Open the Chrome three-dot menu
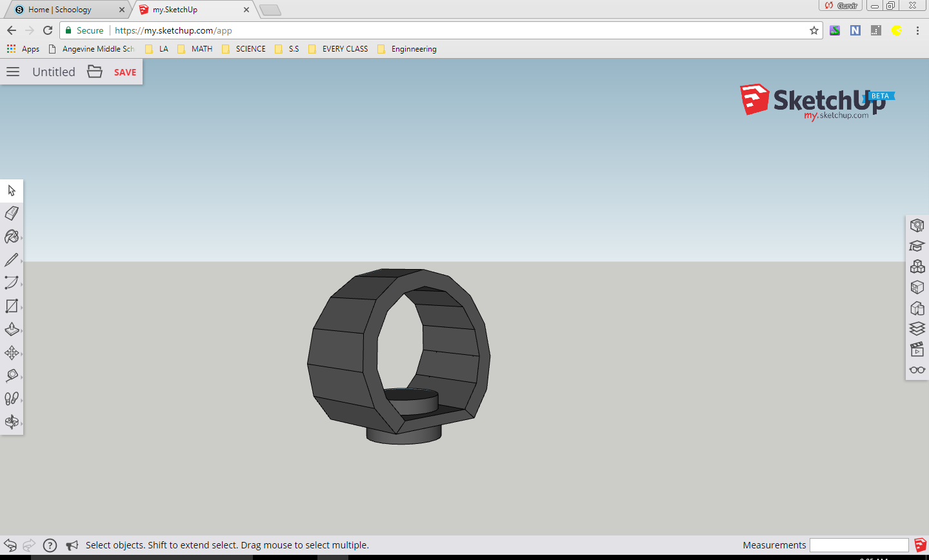The image size is (929, 560). point(917,30)
